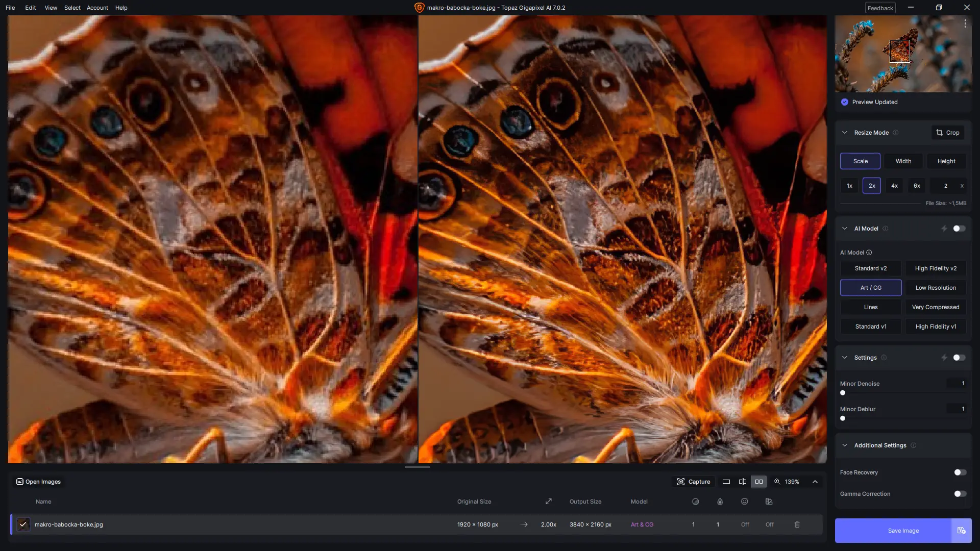Click the Minor Deblur slider handle
980x551 pixels.
coord(843,418)
